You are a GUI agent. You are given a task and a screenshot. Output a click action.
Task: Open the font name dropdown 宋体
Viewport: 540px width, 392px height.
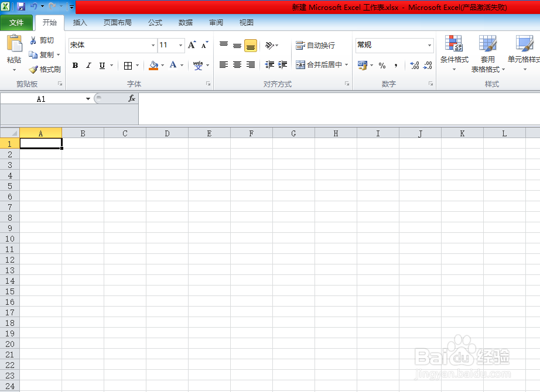153,45
